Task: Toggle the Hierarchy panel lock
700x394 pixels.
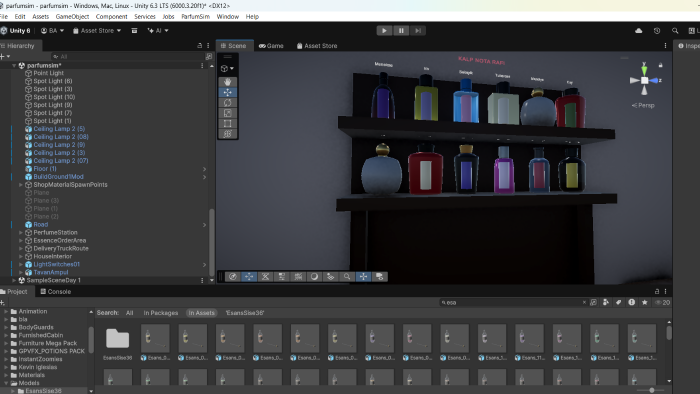Action: [x=200, y=46]
